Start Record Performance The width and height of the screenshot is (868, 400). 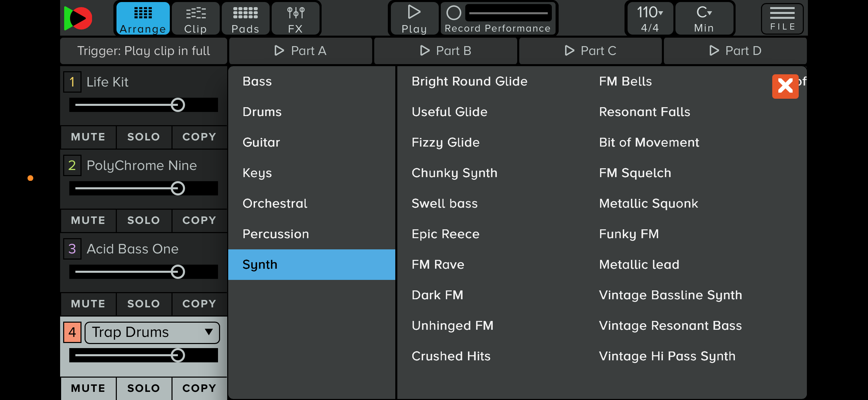498,18
